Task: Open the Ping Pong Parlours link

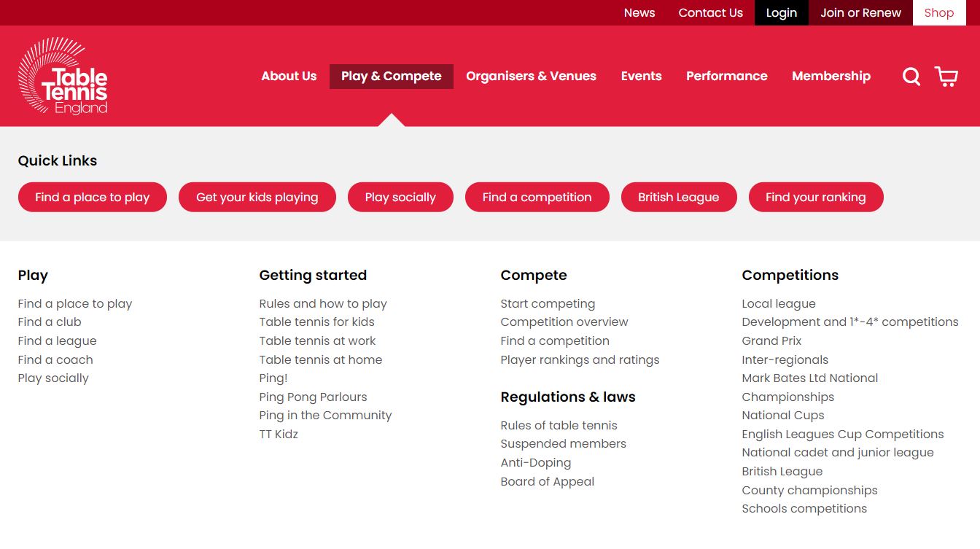Action: point(314,397)
